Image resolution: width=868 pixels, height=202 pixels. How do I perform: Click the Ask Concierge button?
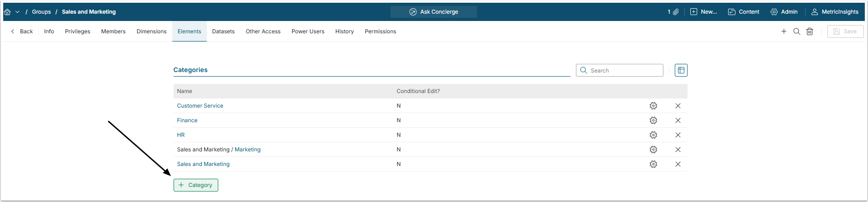click(434, 12)
